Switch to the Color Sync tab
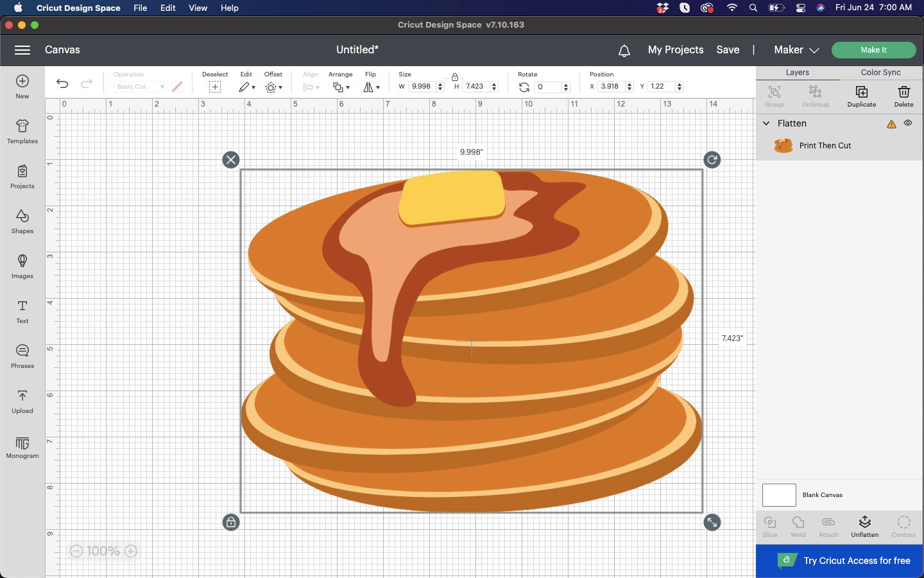The image size is (924, 578). 880,73
